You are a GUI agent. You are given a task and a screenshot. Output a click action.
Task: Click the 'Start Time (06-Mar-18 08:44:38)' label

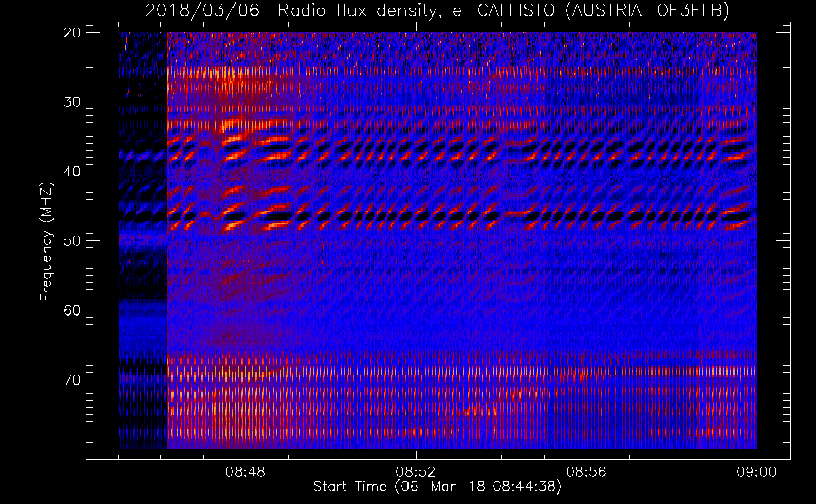(x=437, y=487)
